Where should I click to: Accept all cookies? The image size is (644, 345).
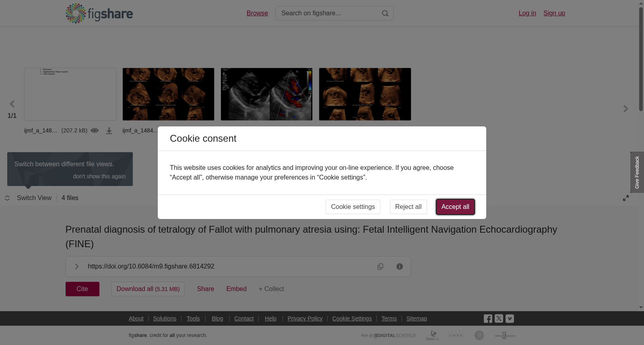click(x=455, y=207)
